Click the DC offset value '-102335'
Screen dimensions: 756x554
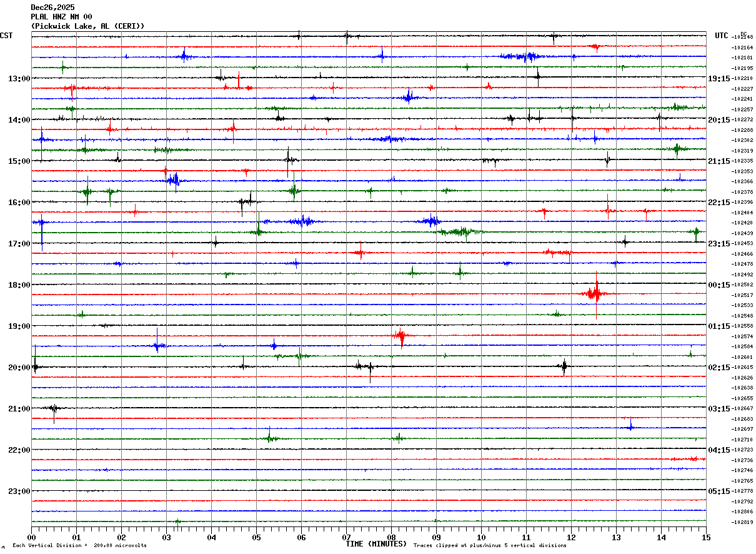click(743, 161)
